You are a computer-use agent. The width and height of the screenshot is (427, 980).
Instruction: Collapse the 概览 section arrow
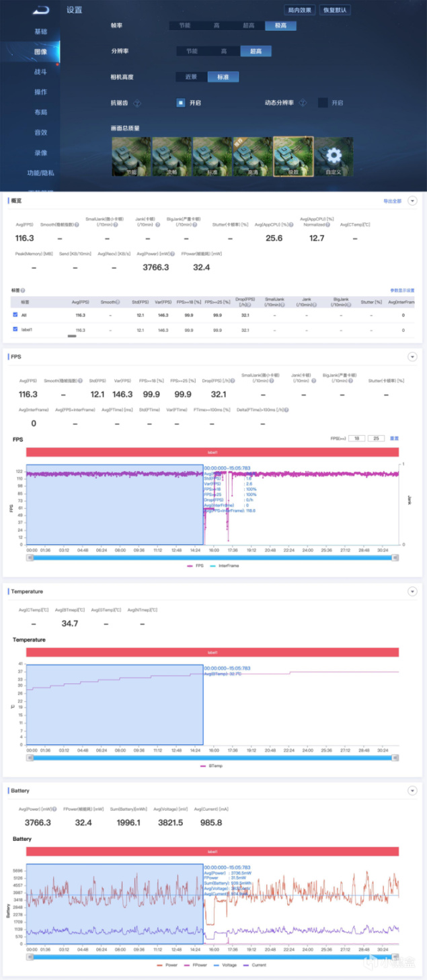tap(412, 201)
